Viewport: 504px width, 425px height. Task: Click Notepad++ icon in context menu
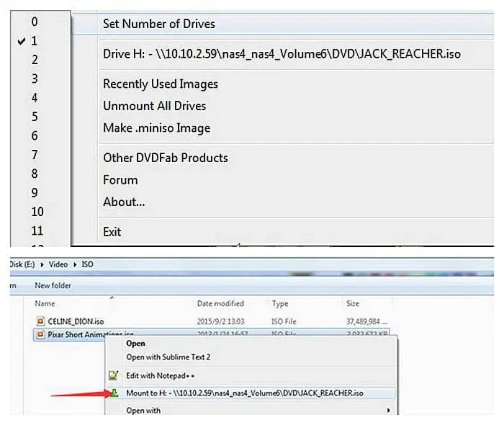point(114,375)
